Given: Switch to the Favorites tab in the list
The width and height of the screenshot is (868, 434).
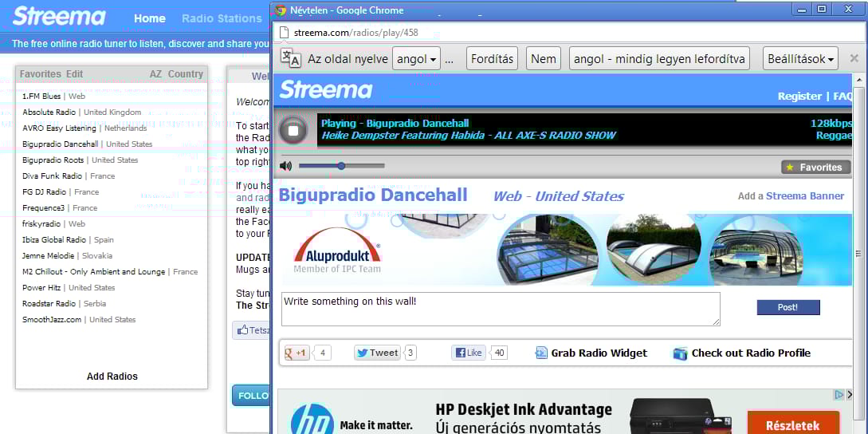Looking at the screenshot, I should [x=41, y=73].
